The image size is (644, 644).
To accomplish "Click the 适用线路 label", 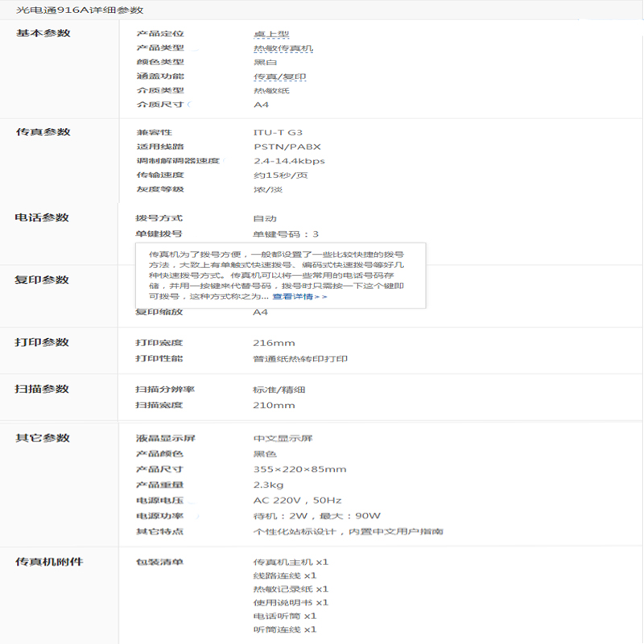I will point(160,147).
